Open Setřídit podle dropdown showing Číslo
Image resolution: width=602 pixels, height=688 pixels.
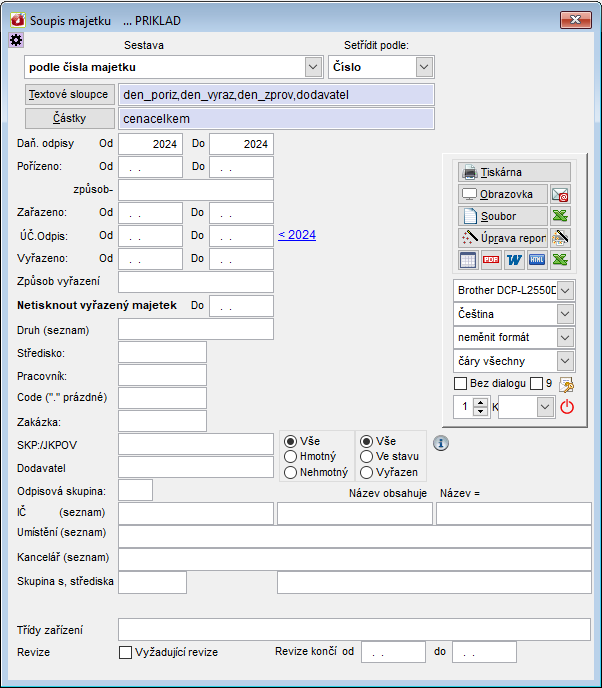point(424,67)
